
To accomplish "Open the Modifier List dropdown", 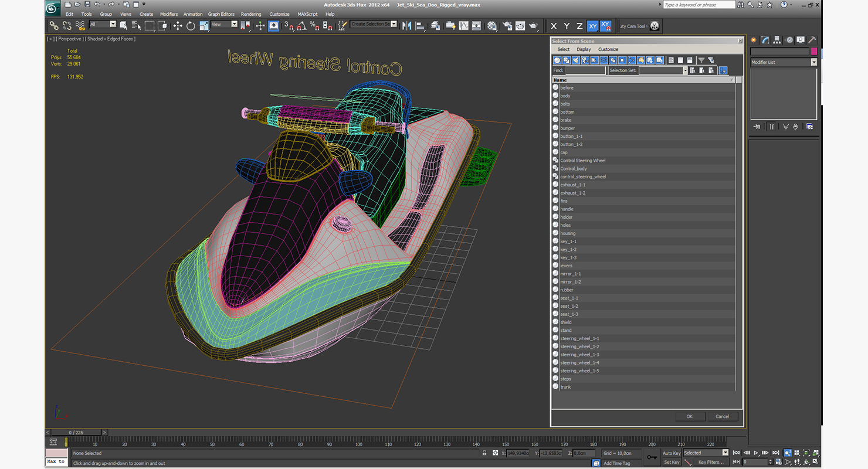I will [784, 62].
